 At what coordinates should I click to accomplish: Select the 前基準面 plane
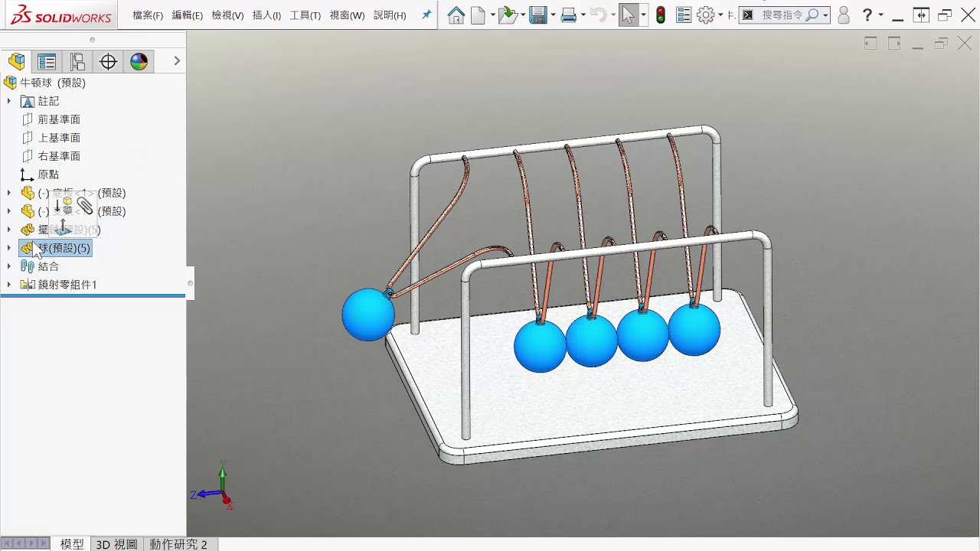click(59, 119)
